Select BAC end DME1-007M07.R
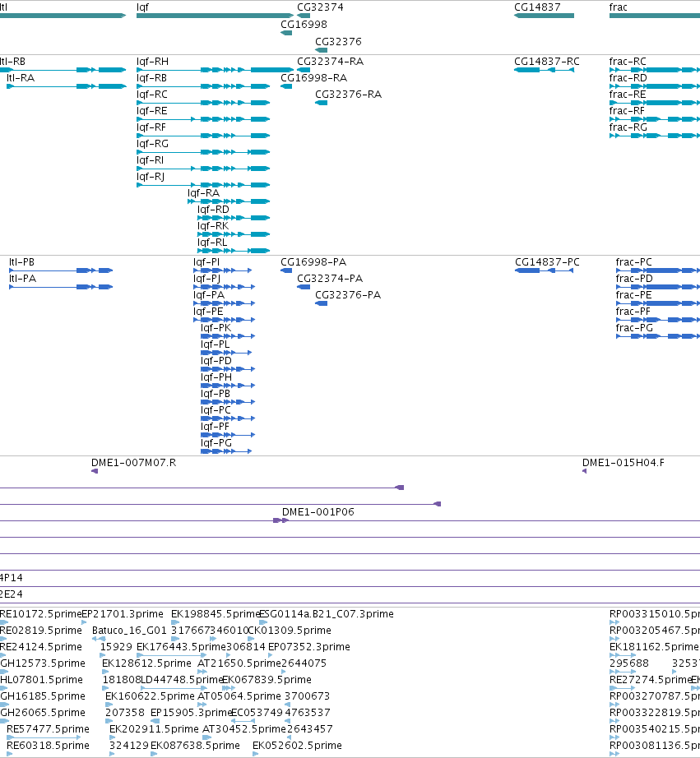 pos(133,463)
